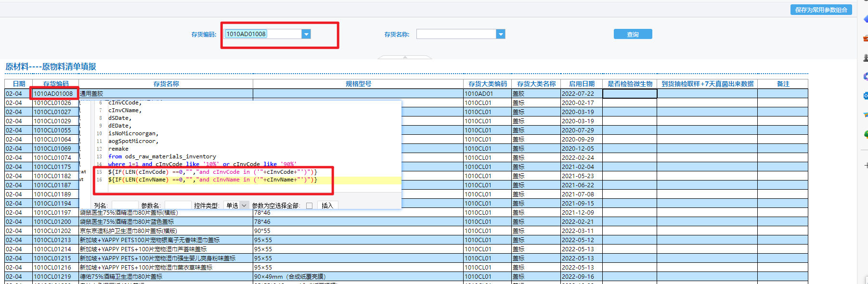The width and height of the screenshot is (868, 284).
Task: Click the 2021-02-04 date cell
Action: point(582,167)
